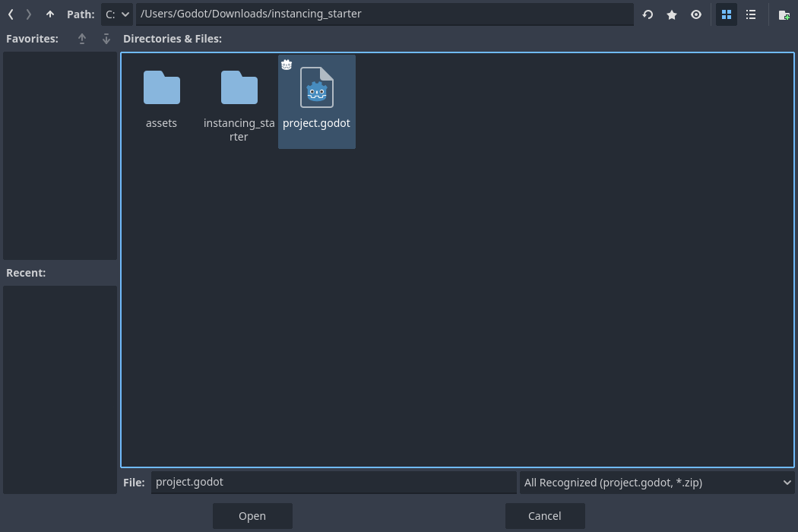Open the C: drive dropdown
The width and height of the screenshot is (798, 532).
point(116,14)
